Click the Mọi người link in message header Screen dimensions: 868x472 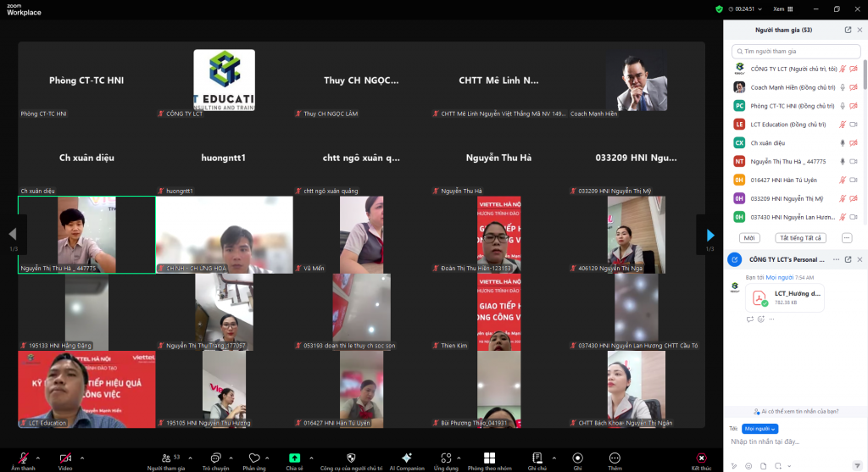click(780, 277)
